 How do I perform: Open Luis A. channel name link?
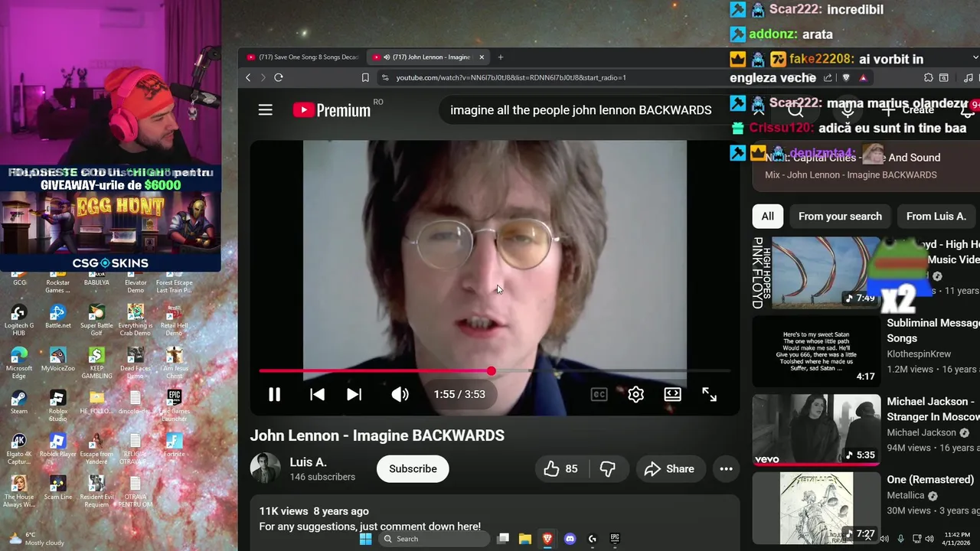(x=308, y=462)
